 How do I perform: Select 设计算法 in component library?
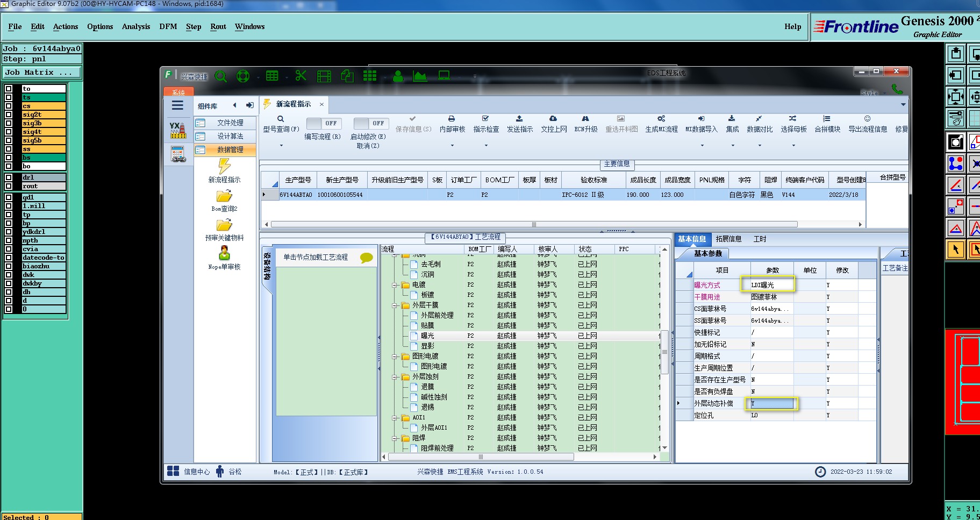225,136
